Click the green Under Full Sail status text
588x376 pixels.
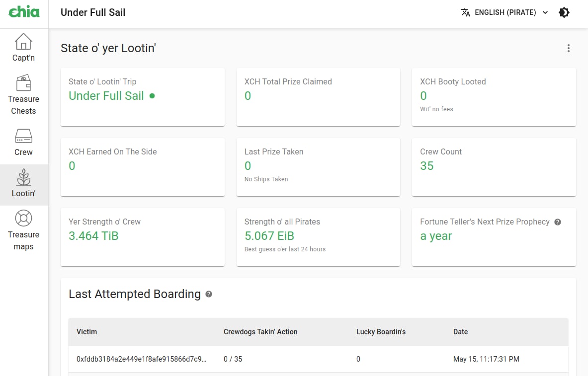pyautogui.click(x=106, y=96)
